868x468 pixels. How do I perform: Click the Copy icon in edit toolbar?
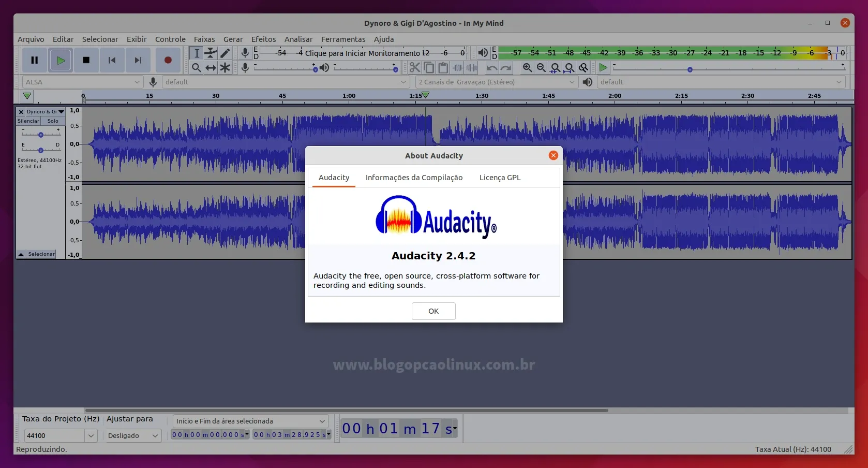point(429,67)
